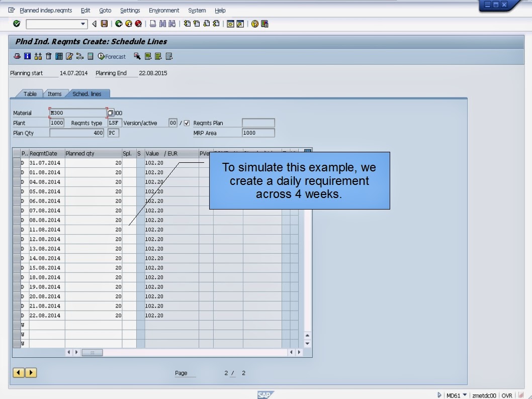532x399 pixels.
Task: Select the Delete trash icon
Action: [x=48, y=56]
